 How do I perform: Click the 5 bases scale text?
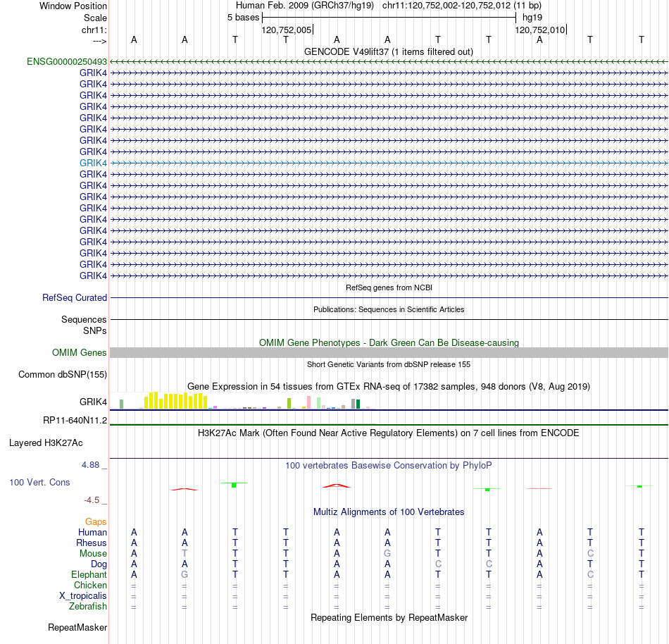click(x=243, y=18)
